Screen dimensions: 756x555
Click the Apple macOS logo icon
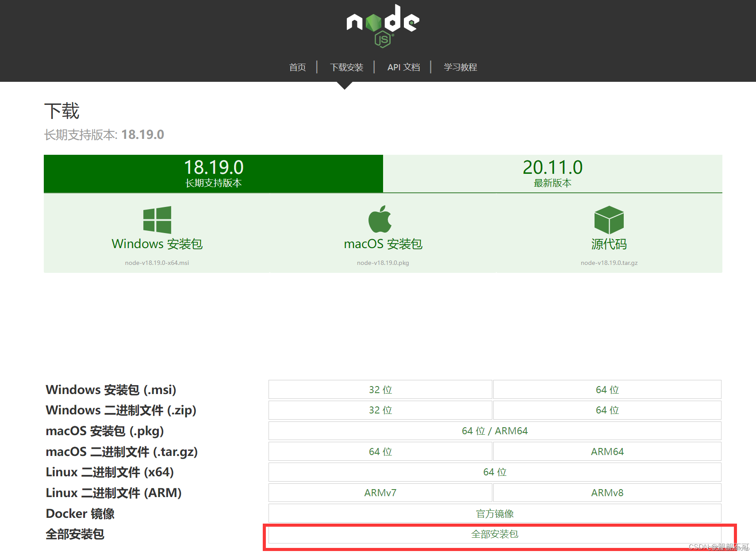tap(380, 219)
